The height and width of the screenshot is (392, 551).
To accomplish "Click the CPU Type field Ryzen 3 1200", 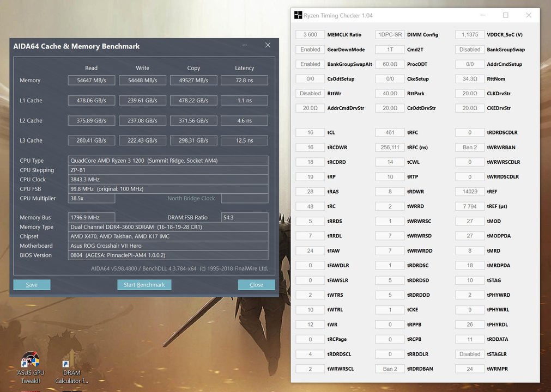I will click(168, 161).
